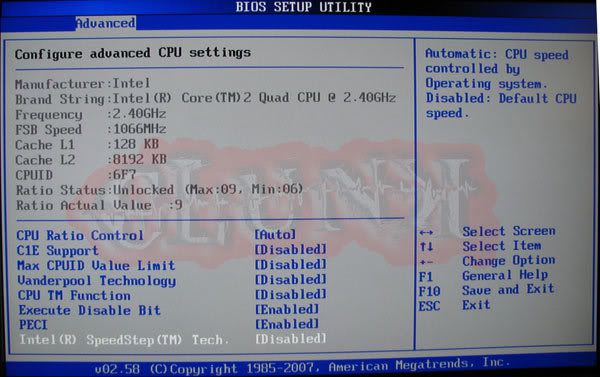Click F10 Save and Exit hint
This screenshot has width=600, height=377.
point(486,290)
